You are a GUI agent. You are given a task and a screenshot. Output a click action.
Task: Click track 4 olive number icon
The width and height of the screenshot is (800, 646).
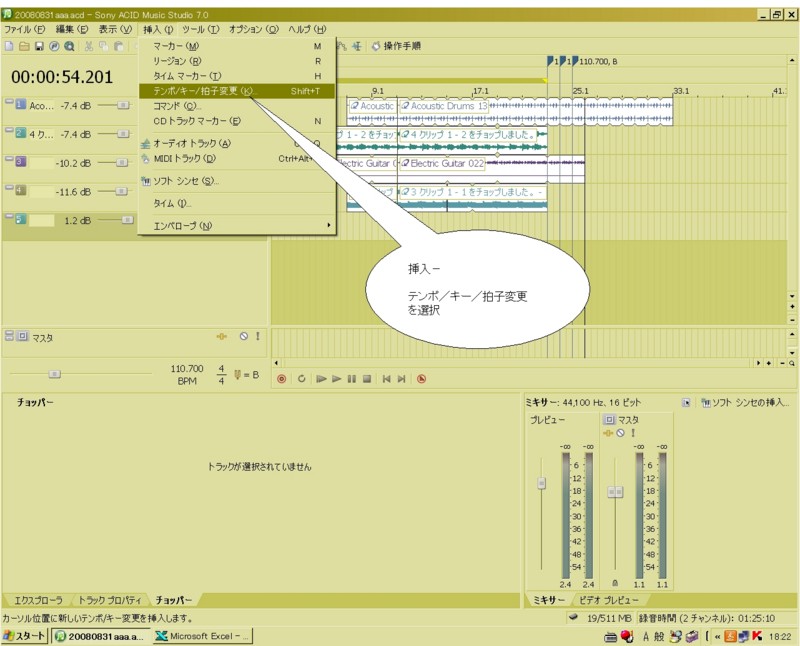coord(20,190)
